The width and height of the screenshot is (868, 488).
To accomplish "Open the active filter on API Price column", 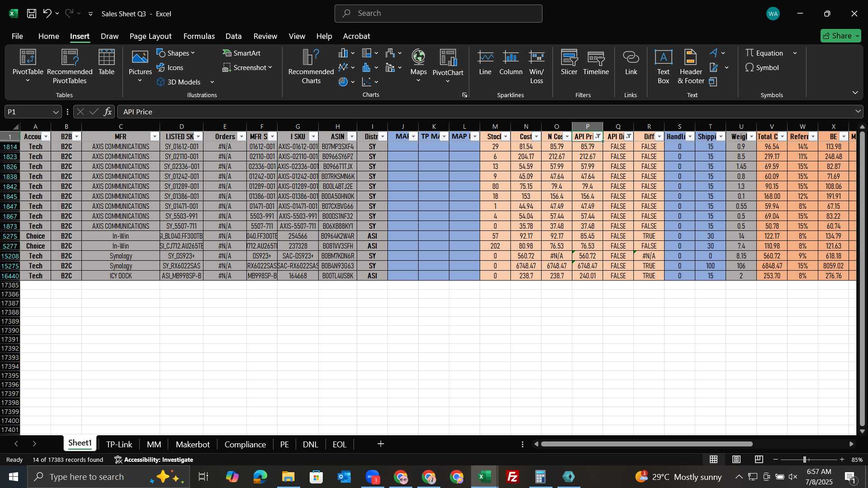I will [598, 136].
